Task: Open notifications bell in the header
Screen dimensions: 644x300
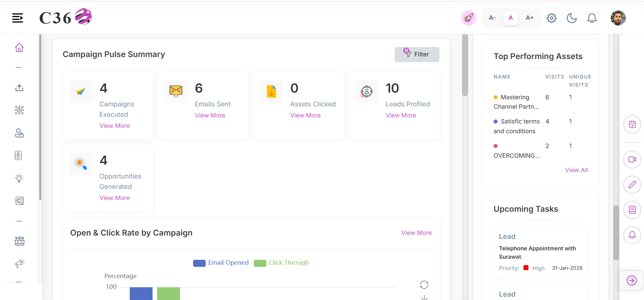Action: 592,18
